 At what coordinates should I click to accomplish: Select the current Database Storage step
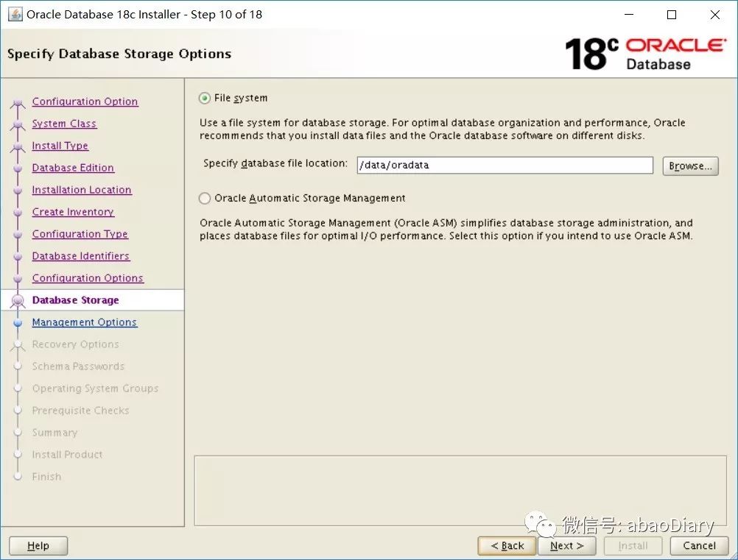pyautogui.click(x=75, y=300)
